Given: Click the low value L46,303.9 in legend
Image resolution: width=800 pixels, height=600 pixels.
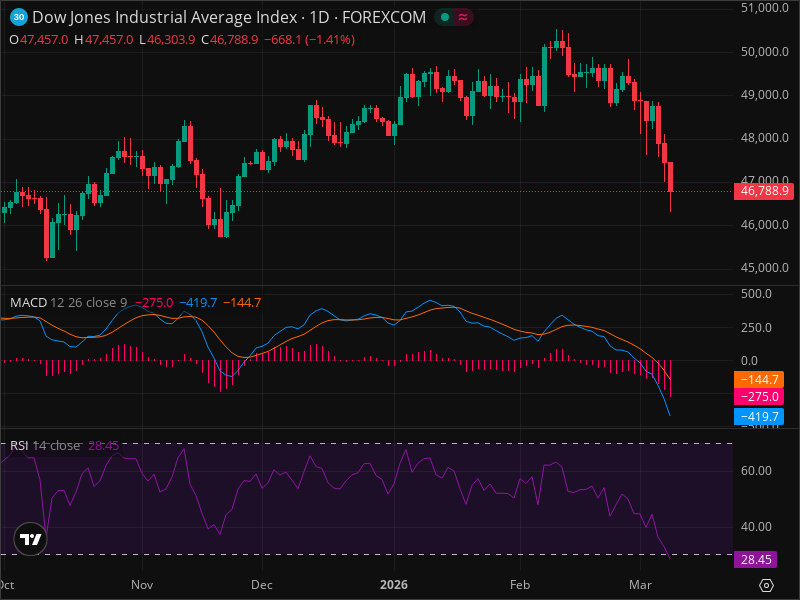Looking at the screenshot, I should pyautogui.click(x=167, y=40).
